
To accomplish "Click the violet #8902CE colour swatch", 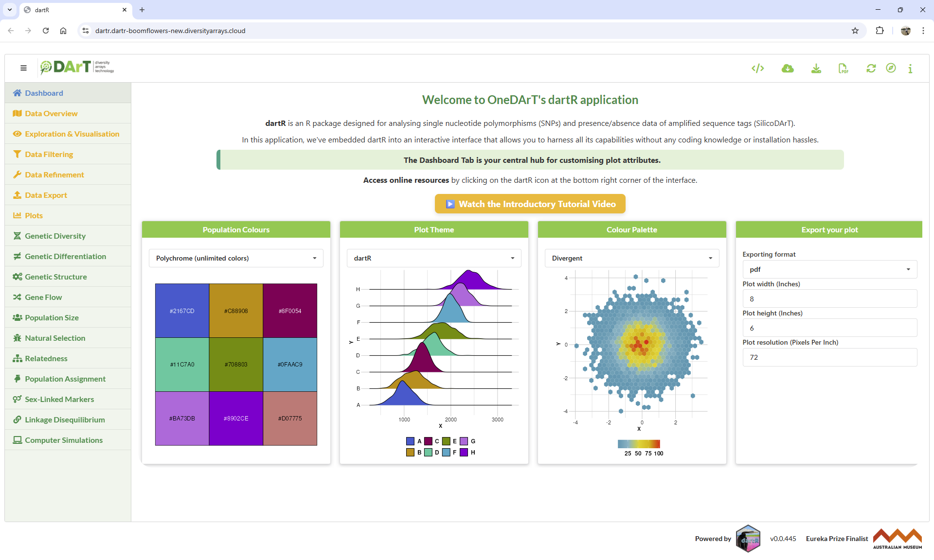I will pyautogui.click(x=236, y=419).
